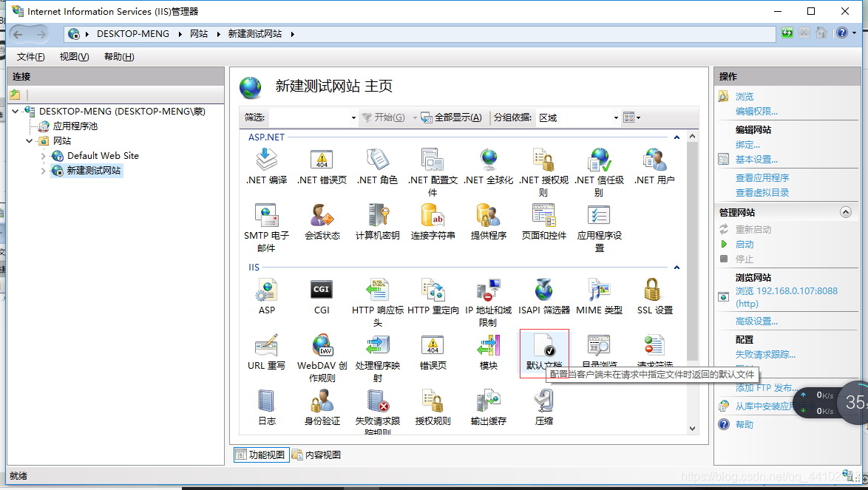The height and width of the screenshot is (490, 868).
Task: Expand the 新建测试网站 tree node
Action: pyautogui.click(x=43, y=171)
